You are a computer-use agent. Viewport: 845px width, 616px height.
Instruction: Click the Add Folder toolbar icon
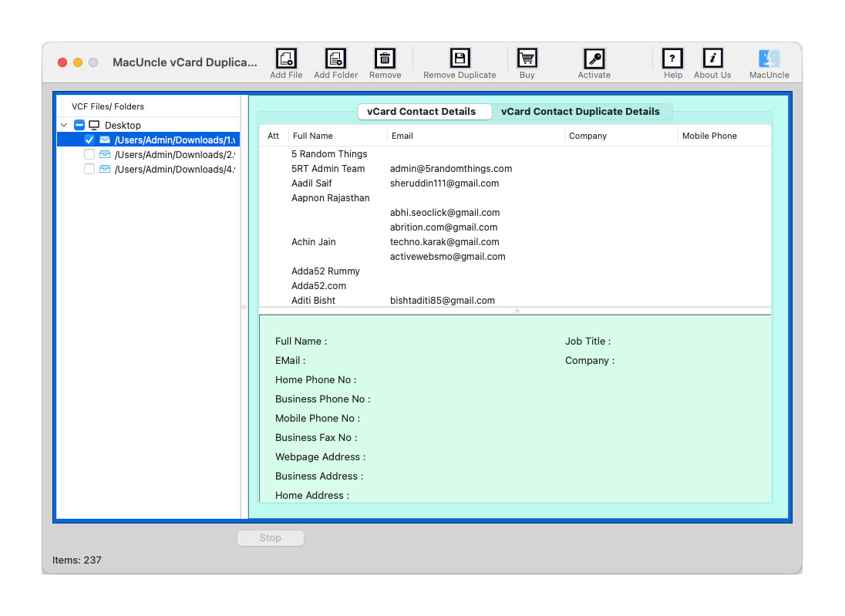click(x=335, y=58)
